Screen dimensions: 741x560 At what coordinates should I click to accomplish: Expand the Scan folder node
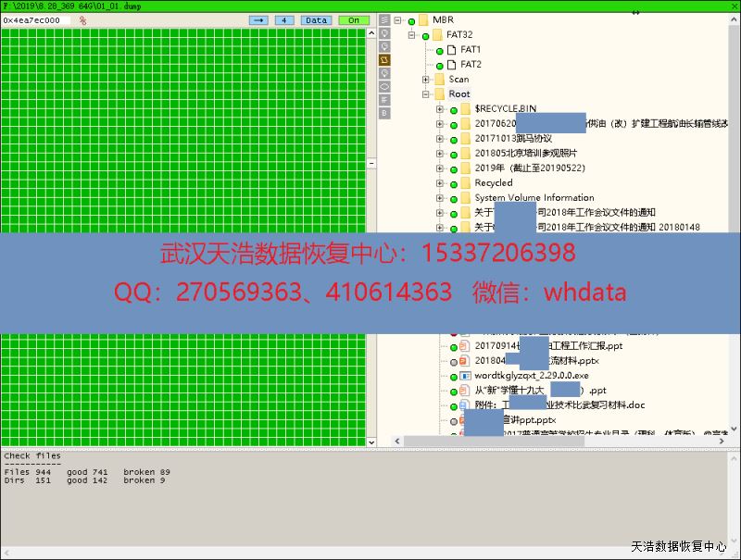click(x=426, y=80)
